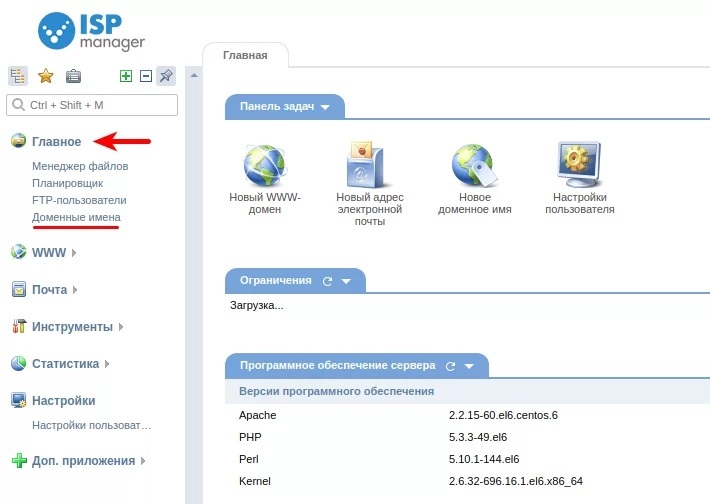Open favorites with the star icon
The width and height of the screenshot is (710, 504).
45,76
